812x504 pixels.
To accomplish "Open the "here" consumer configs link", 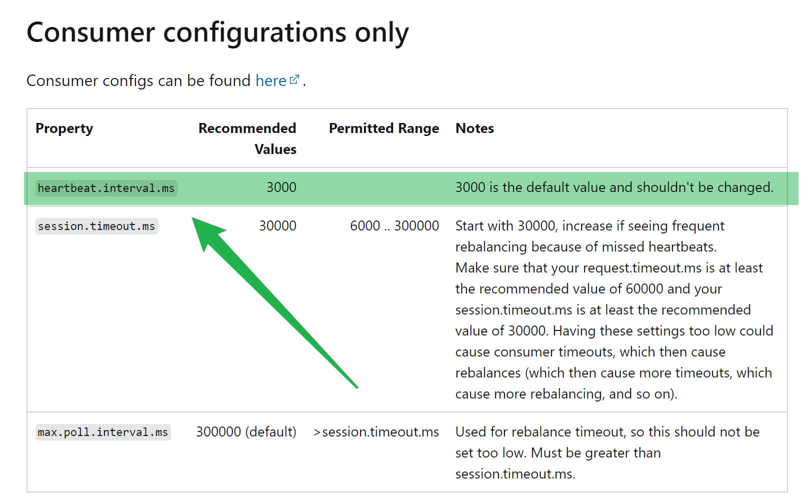I will point(270,80).
